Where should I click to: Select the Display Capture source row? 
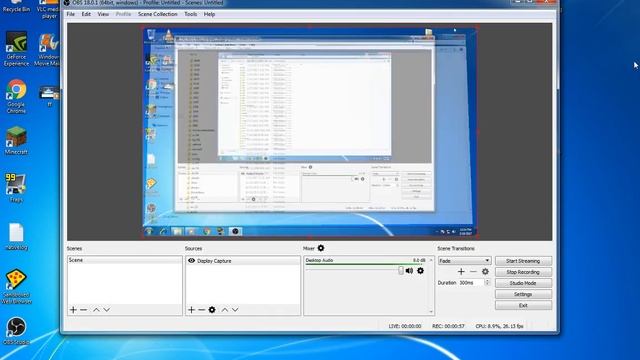point(243,260)
